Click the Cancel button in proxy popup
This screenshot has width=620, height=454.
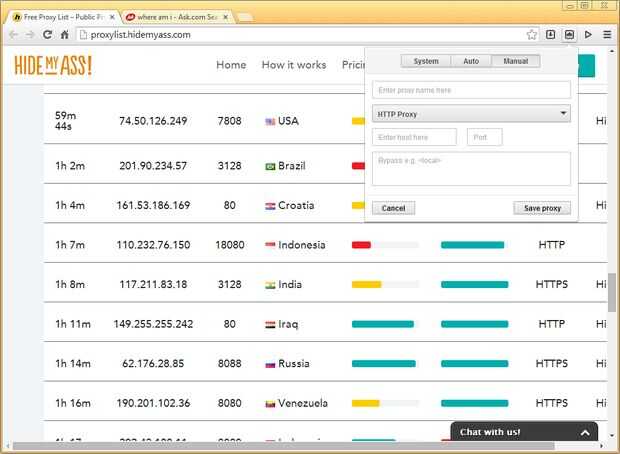(x=393, y=208)
